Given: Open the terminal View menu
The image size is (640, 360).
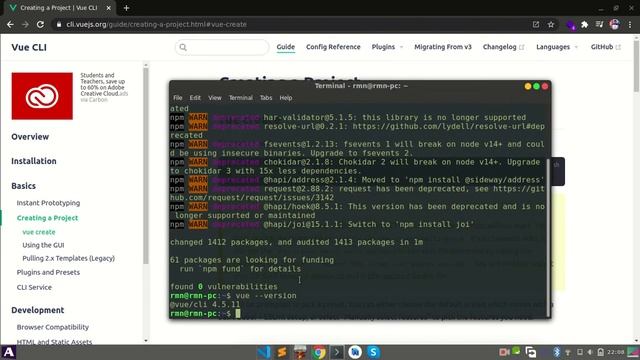Looking at the screenshot, I should pos(215,98).
